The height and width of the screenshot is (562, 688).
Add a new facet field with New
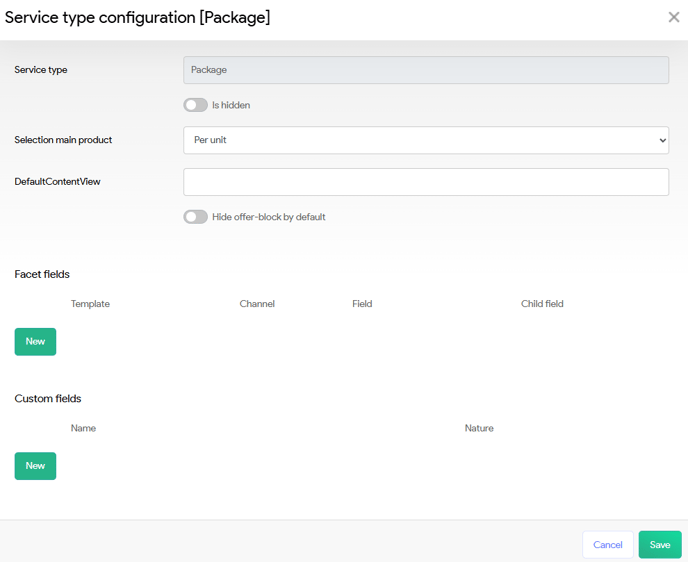click(35, 342)
